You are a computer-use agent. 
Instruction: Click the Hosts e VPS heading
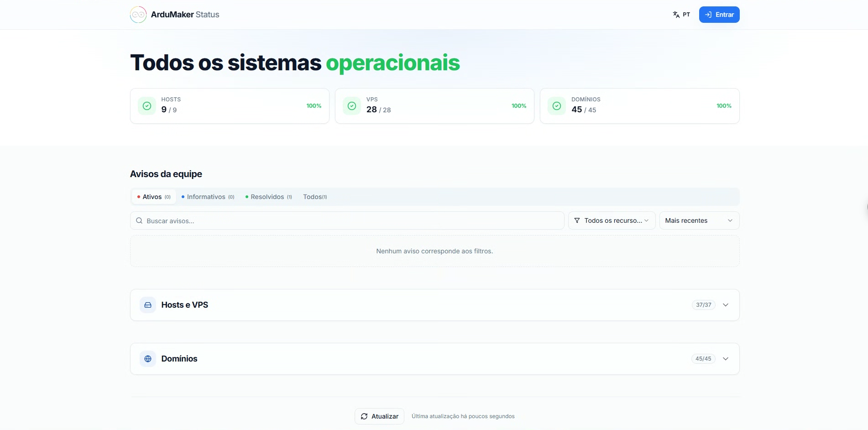184,305
